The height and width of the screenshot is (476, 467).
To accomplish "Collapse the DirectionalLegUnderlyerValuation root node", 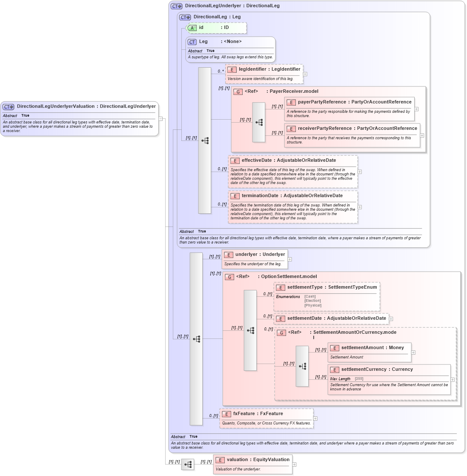I will tap(161, 119).
